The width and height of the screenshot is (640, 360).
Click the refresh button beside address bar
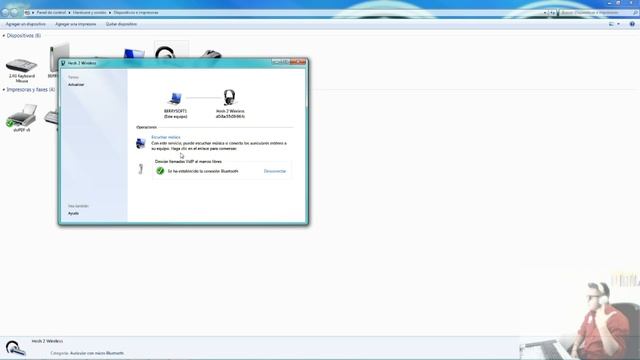point(553,13)
